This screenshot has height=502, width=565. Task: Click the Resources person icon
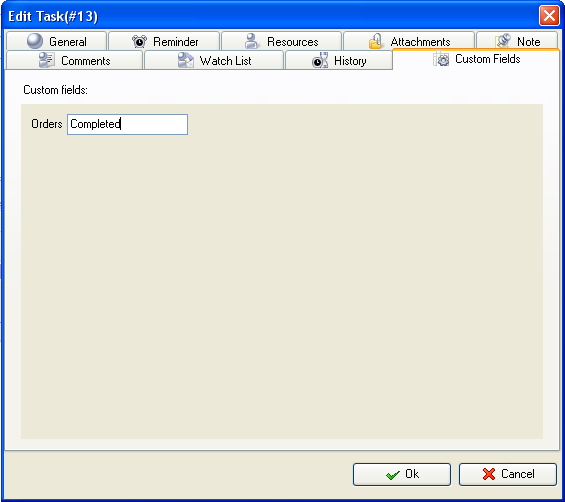coord(252,41)
